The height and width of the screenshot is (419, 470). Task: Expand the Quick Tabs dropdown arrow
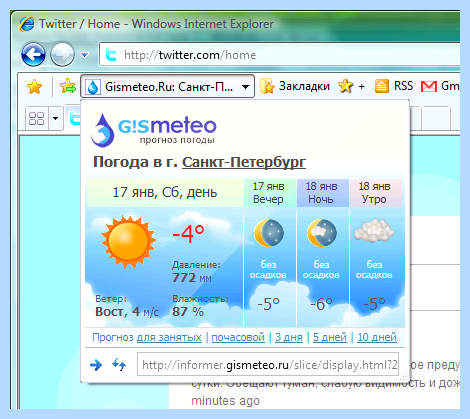coord(56,118)
